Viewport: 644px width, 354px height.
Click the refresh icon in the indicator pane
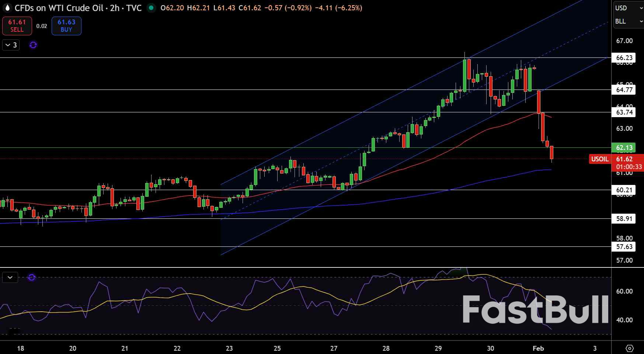point(31,278)
